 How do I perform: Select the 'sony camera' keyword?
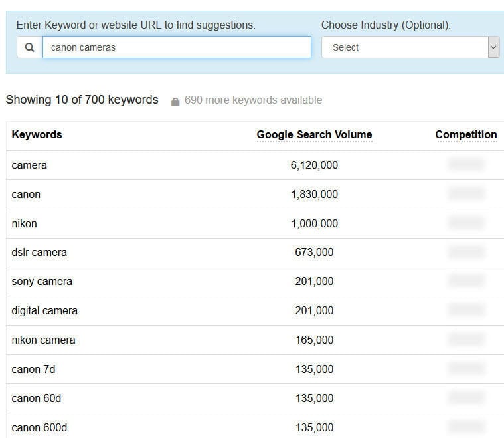(x=42, y=282)
